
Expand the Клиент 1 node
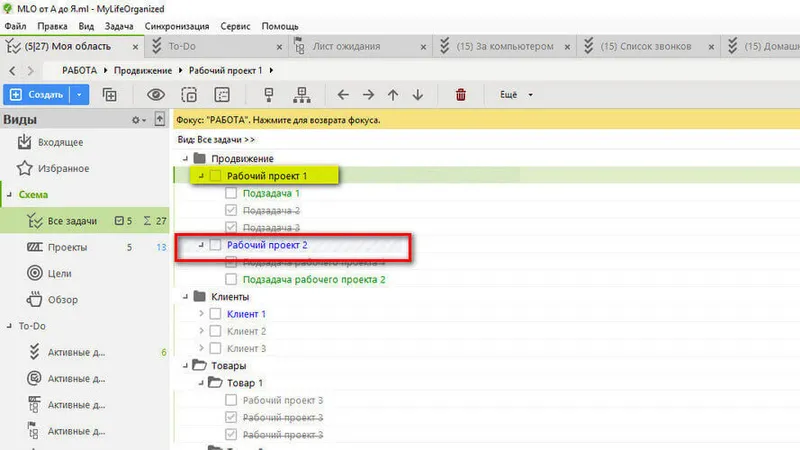(x=201, y=314)
